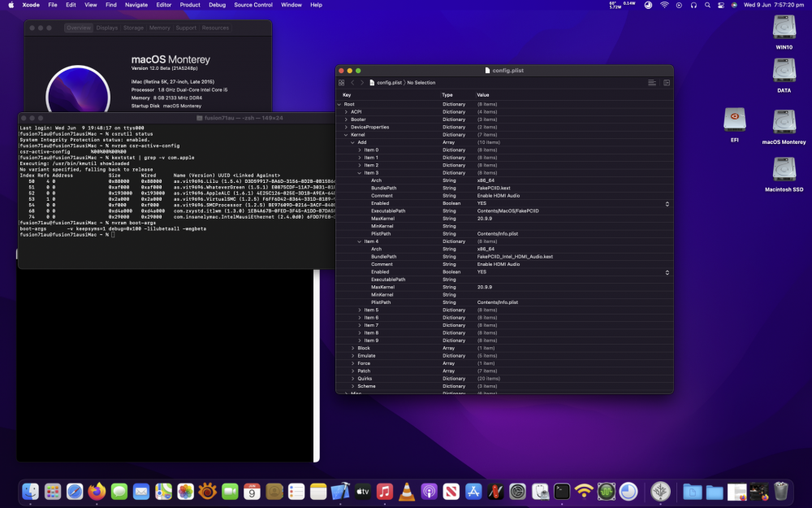The image size is (812, 508).
Task: Open Photos app in dock
Action: 185,492
